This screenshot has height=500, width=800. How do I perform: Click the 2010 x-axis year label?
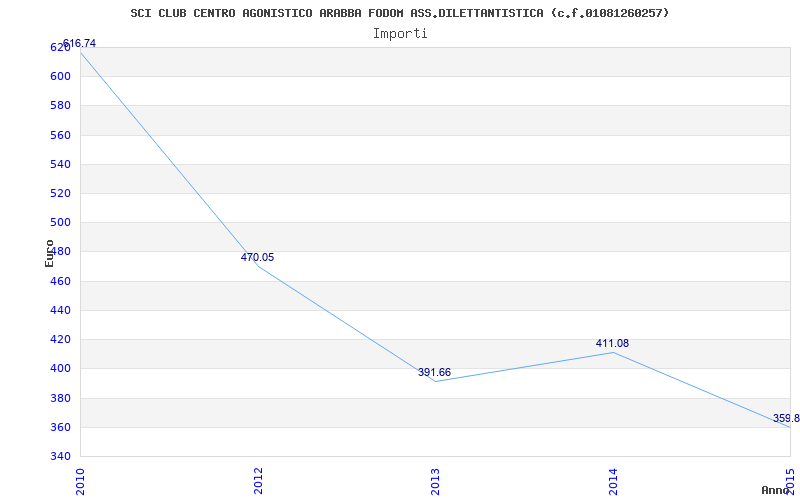(x=80, y=481)
